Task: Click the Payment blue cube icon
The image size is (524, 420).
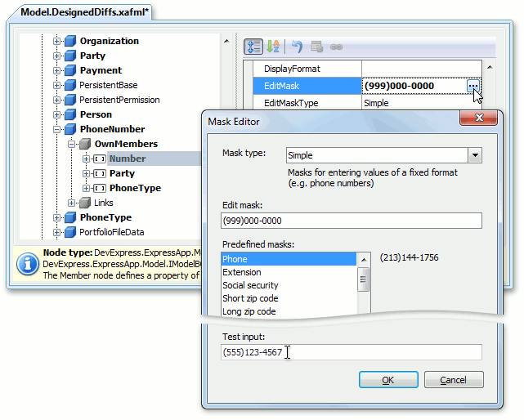Action: point(70,70)
